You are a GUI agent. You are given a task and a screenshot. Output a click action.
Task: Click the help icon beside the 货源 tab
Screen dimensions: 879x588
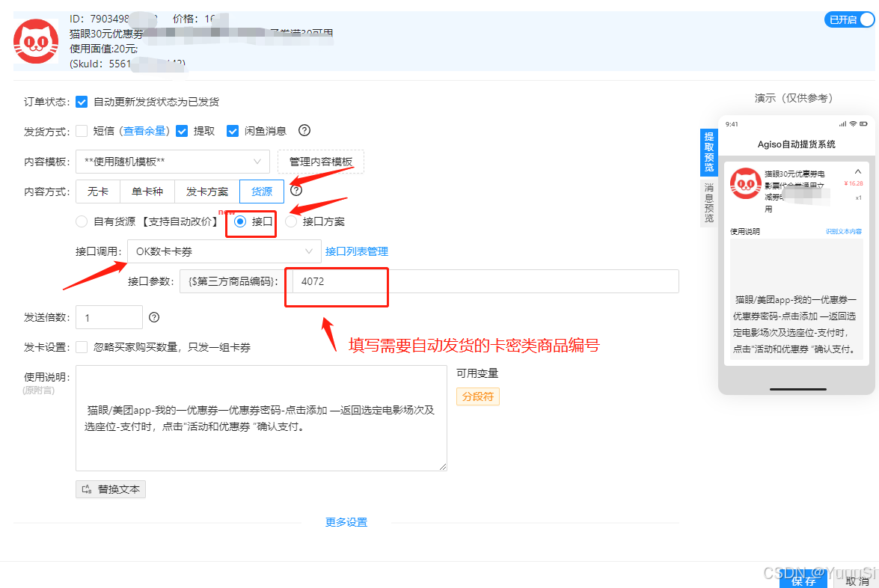coord(296,191)
